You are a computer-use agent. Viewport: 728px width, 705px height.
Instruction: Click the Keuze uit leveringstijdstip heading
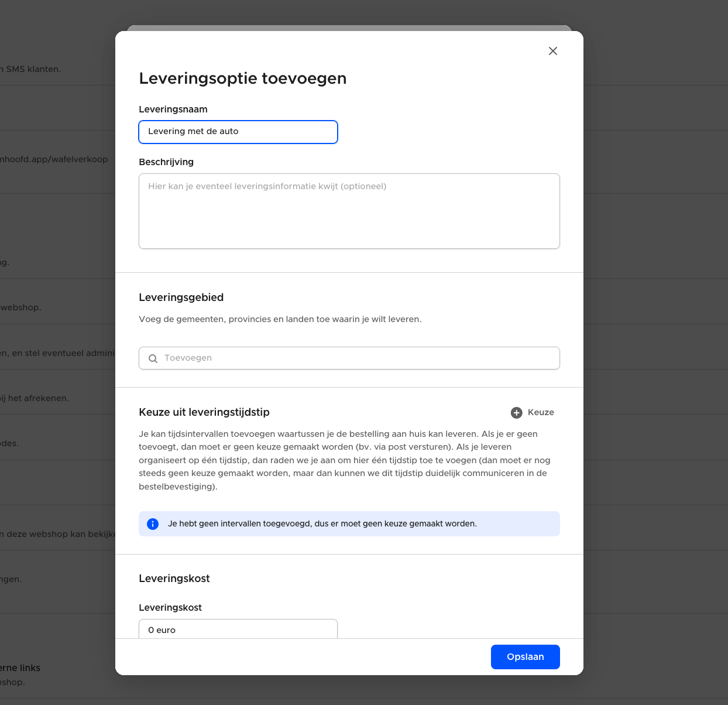pyautogui.click(x=204, y=412)
